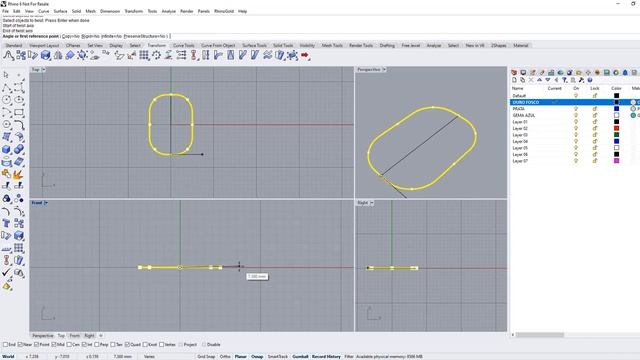Enable the Cen osnap checkbox
Screen dimensions: 640x360
tap(69, 344)
